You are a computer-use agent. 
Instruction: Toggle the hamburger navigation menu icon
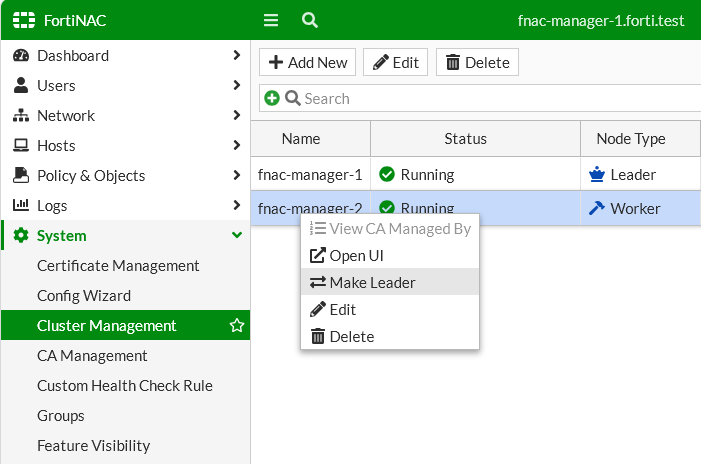(x=271, y=20)
